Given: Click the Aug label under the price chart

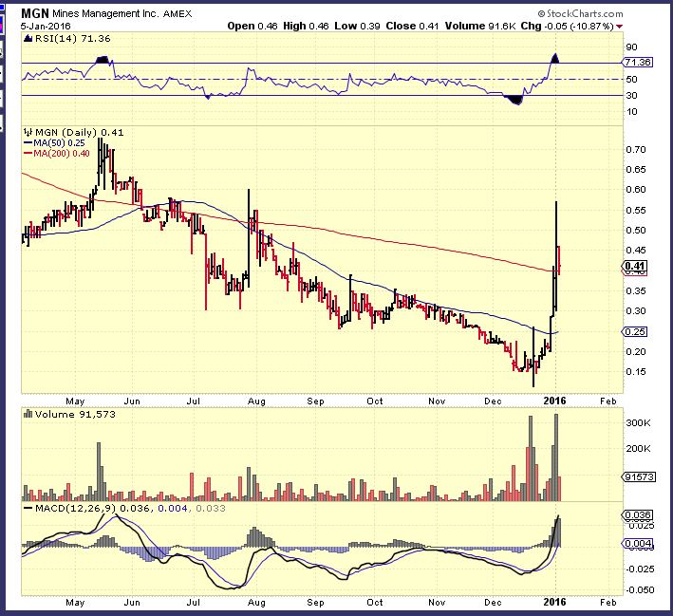Looking at the screenshot, I should [256, 401].
